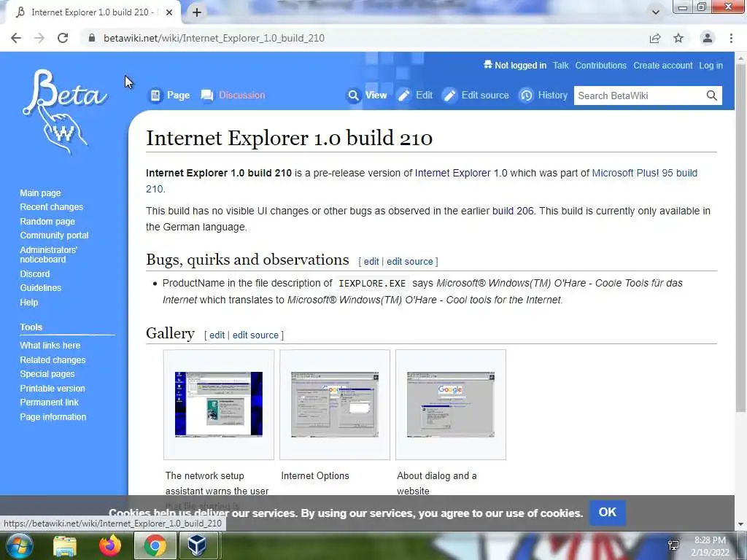This screenshot has height=560, width=747.
Task: Open the History tab
Action: click(543, 96)
